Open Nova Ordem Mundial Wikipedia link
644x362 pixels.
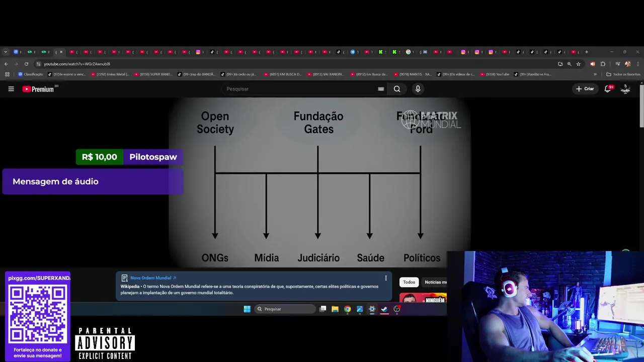click(x=153, y=278)
